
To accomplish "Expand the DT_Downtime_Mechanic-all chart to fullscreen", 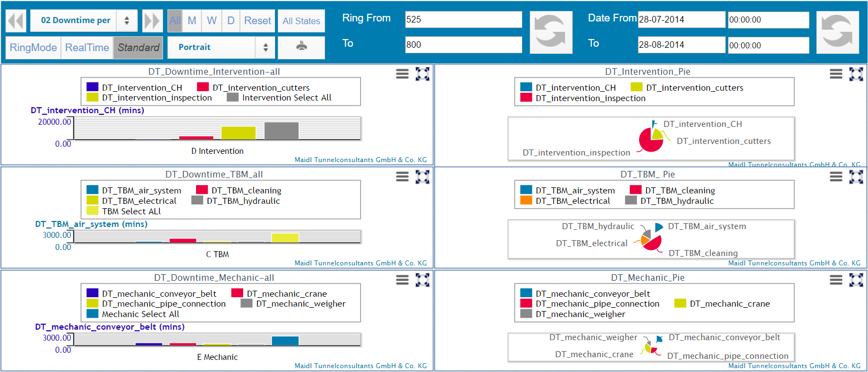I will (x=422, y=280).
